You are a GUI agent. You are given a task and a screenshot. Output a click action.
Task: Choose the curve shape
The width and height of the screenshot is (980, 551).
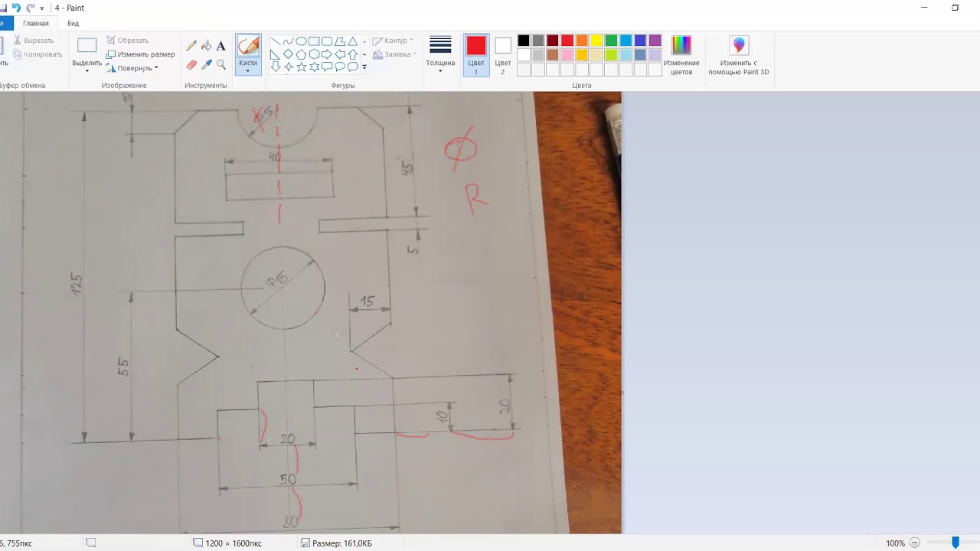(288, 41)
